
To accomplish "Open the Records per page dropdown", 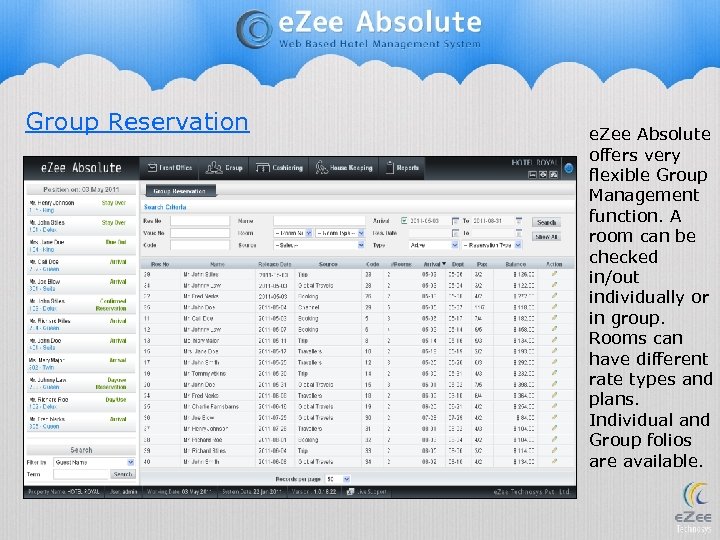I will click(x=338, y=479).
